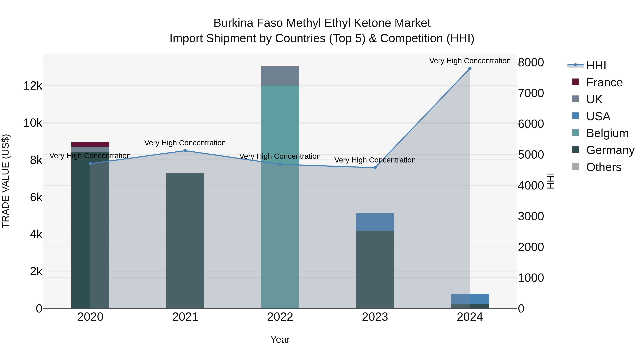Click the 2023 Germany bar segment
This screenshot has height=362, width=644.
click(375, 270)
